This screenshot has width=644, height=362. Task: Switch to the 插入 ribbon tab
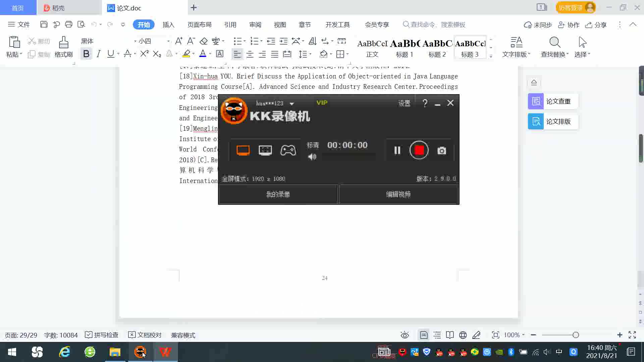[x=168, y=25]
